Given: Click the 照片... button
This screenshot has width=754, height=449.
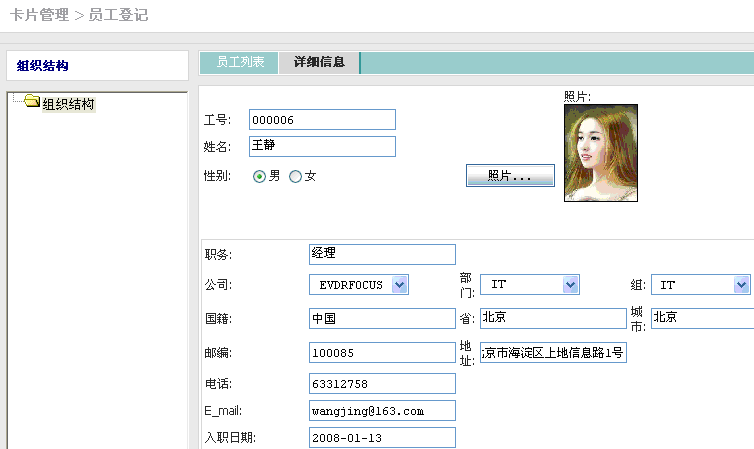Looking at the screenshot, I should pos(510,176).
